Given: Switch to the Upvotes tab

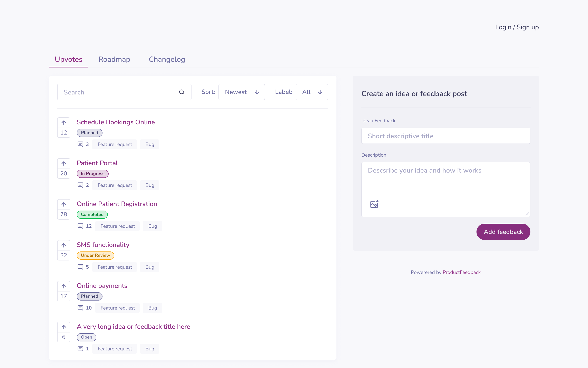Looking at the screenshot, I should (x=69, y=59).
